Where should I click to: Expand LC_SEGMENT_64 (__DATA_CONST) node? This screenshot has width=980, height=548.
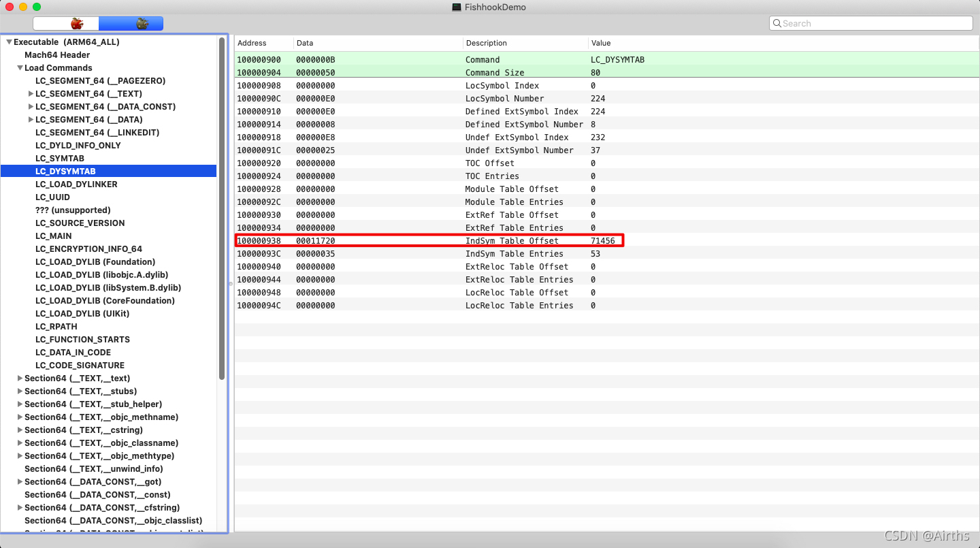coord(31,107)
